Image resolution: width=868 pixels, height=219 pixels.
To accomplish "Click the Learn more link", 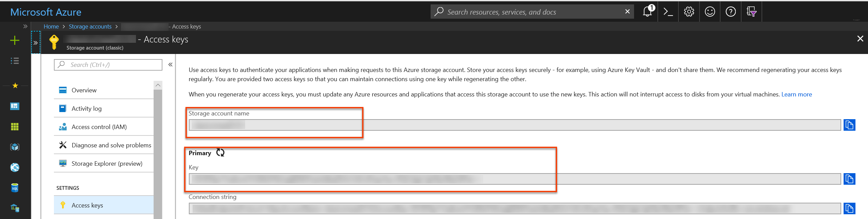I will 796,94.
